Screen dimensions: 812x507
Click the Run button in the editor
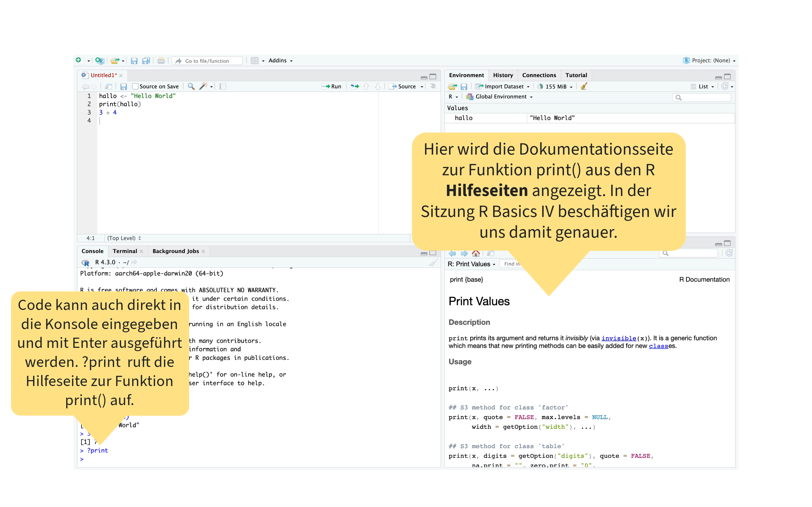point(331,87)
